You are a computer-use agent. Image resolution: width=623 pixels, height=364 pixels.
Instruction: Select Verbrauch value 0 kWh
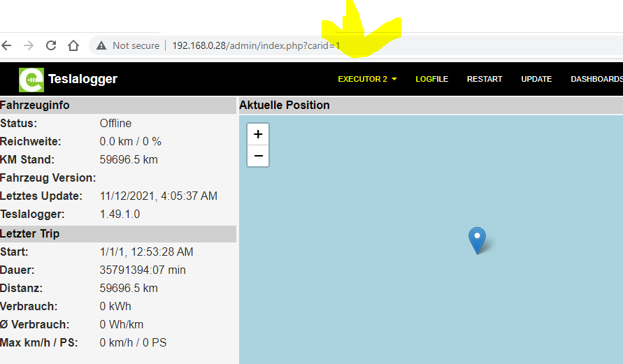[115, 307]
